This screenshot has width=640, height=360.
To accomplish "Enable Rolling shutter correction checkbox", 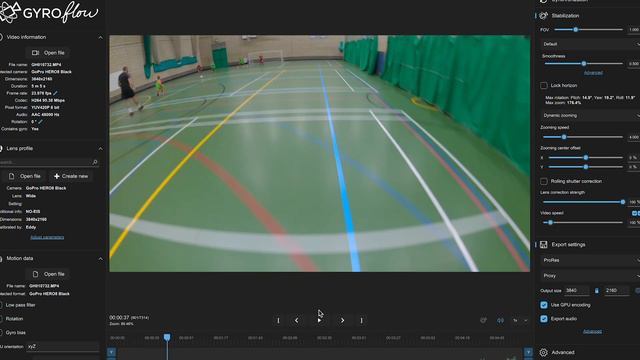I will click(x=544, y=181).
